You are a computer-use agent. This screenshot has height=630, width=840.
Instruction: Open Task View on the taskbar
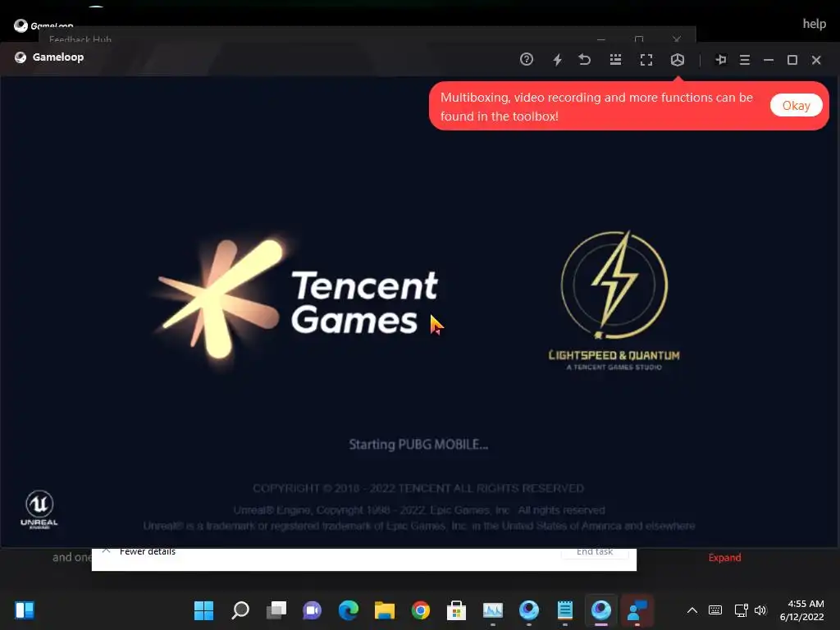(x=276, y=610)
